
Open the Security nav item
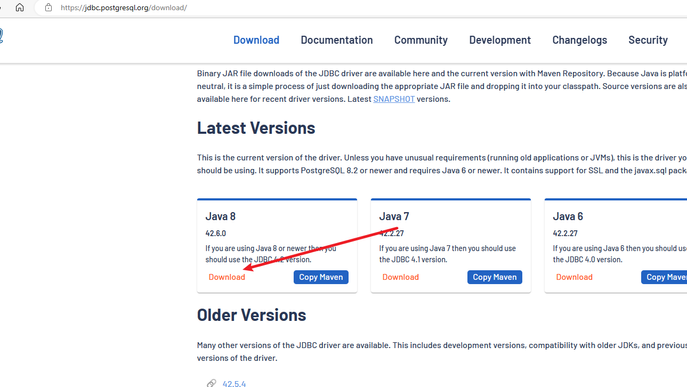(648, 40)
